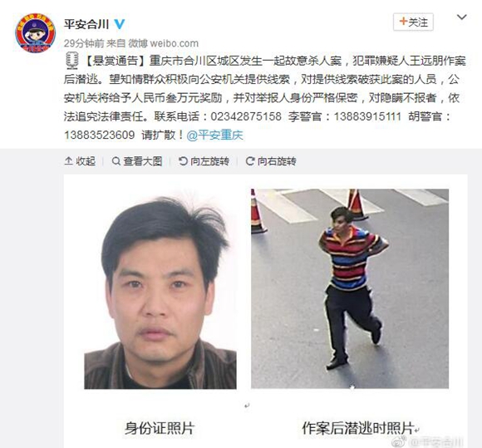Open the 平安合川 profile avatar
This screenshot has height=448, width=482.
point(36,33)
